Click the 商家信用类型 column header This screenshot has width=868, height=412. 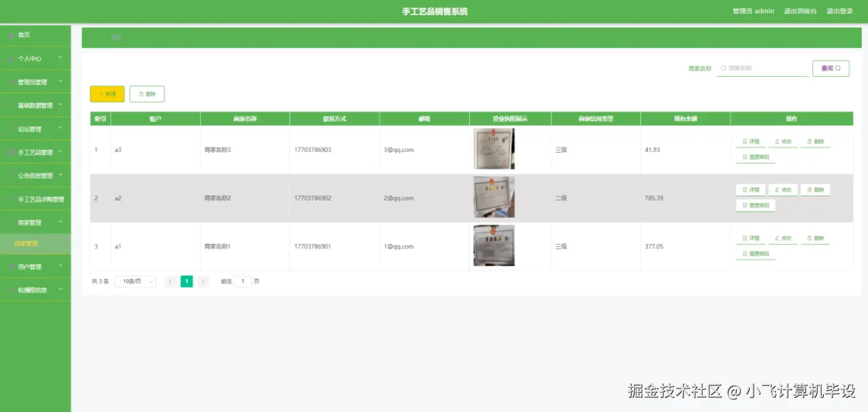pos(596,119)
